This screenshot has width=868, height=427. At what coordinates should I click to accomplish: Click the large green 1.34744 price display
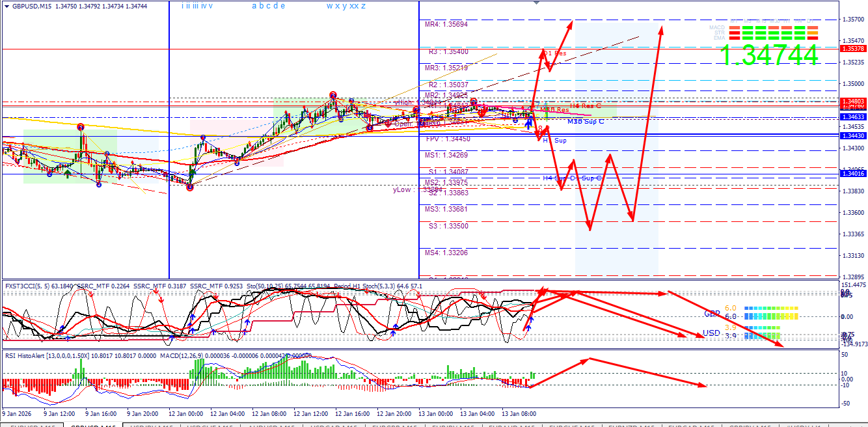[x=769, y=55]
